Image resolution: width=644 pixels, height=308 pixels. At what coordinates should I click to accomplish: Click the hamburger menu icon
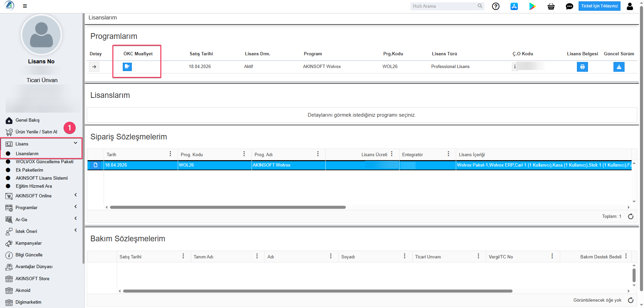(x=25, y=6)
